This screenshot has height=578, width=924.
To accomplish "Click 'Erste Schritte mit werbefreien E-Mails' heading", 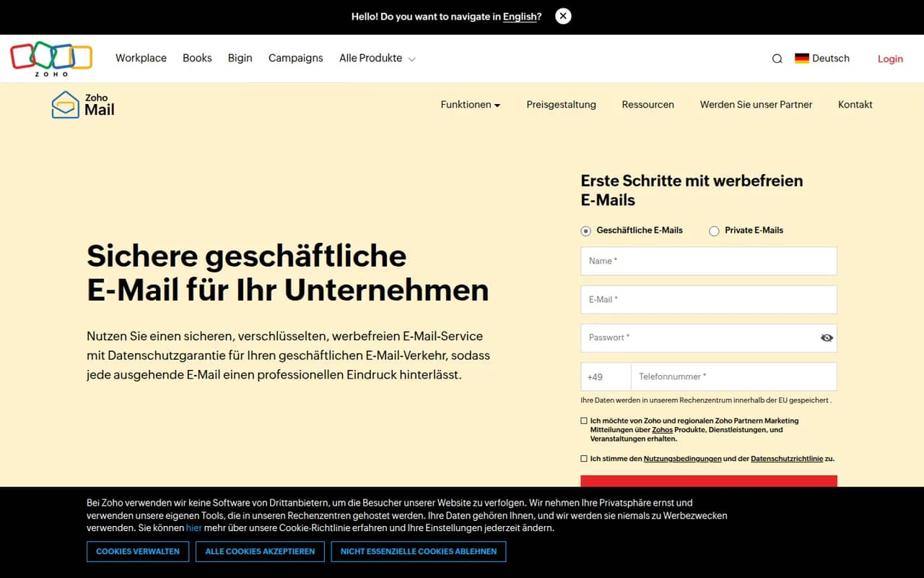I will (692, 190).
